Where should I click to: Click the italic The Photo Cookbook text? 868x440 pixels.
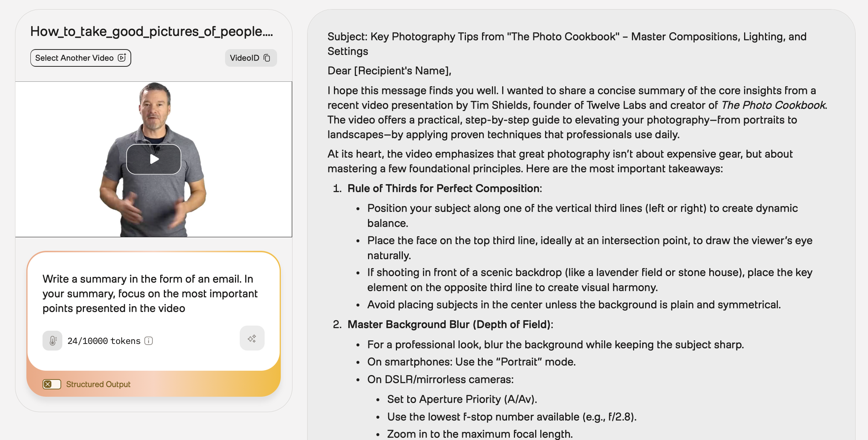[773, 105]
